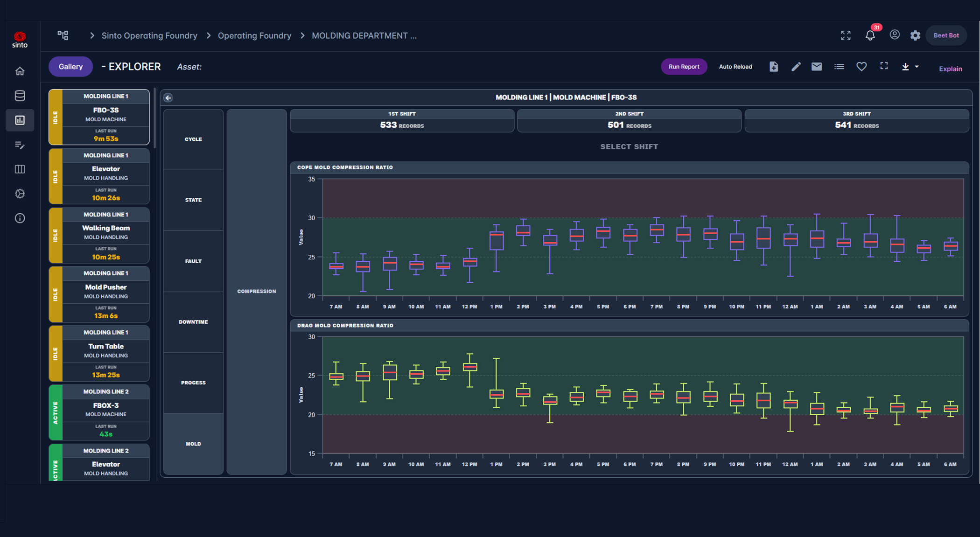Open the PROCESS tab
Viewport: 980px width, 537px height.
point(193,383)
